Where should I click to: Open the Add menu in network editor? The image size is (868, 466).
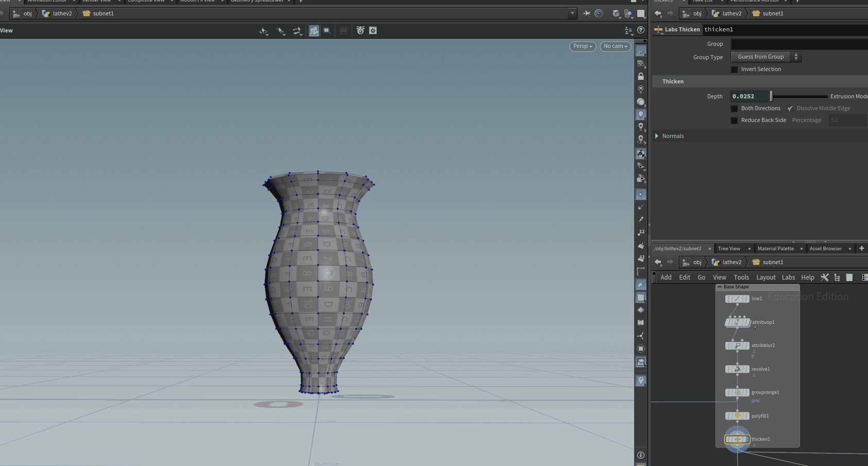[x=666, y=277]
